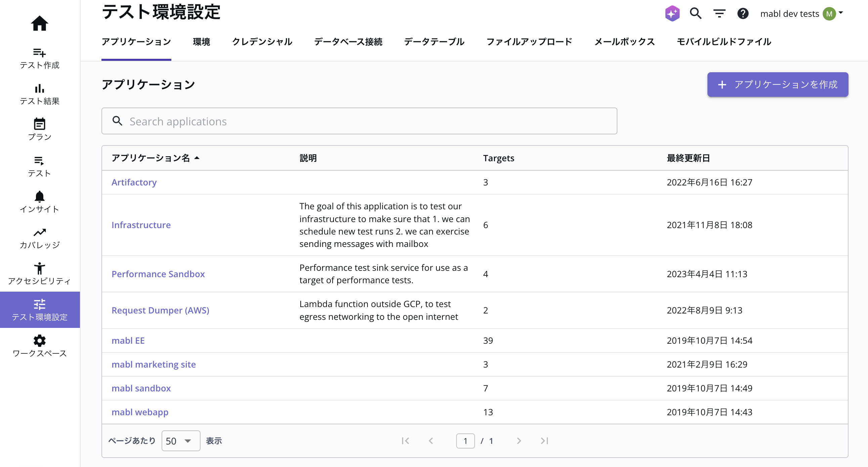Screen dimensions: 868x467
Task: Open the per-page count dropdown showing 50
Action: 181,441
